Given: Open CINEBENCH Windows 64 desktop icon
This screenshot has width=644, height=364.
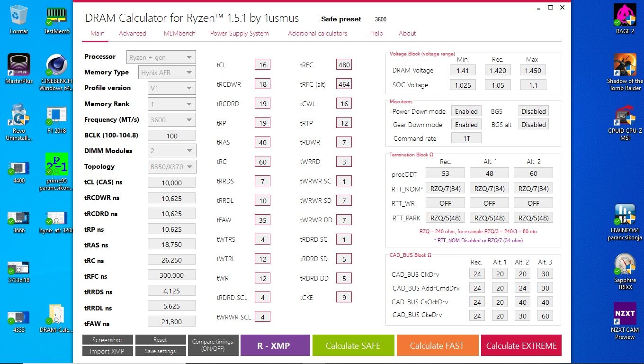Looking at the screenshot, I should 57,72.
